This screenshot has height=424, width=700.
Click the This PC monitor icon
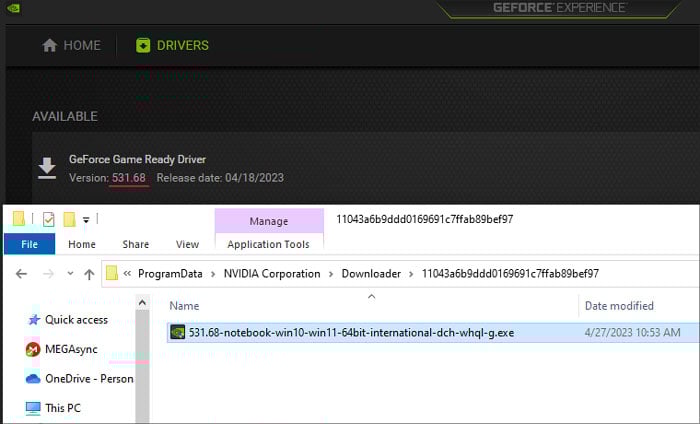[33, 408]
